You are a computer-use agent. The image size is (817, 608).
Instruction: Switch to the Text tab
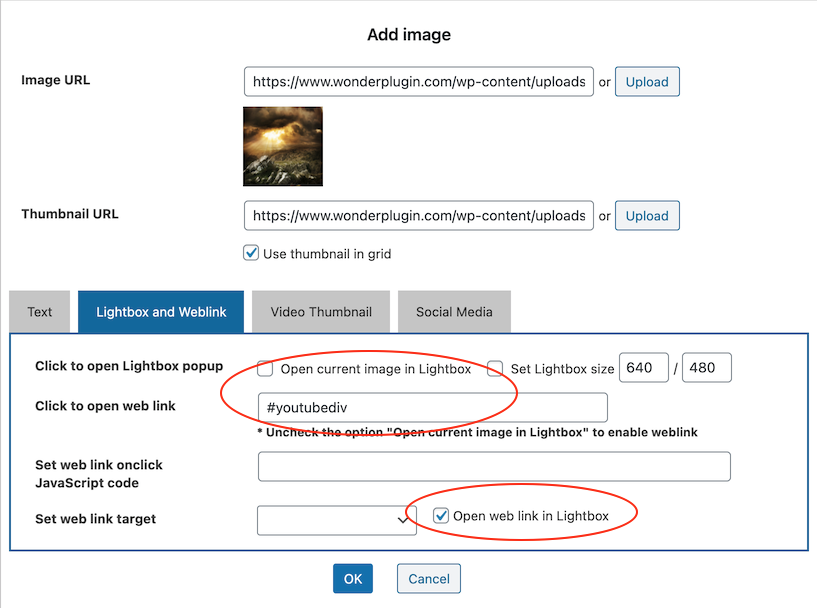pyautogui.click(x=40, y=312)
